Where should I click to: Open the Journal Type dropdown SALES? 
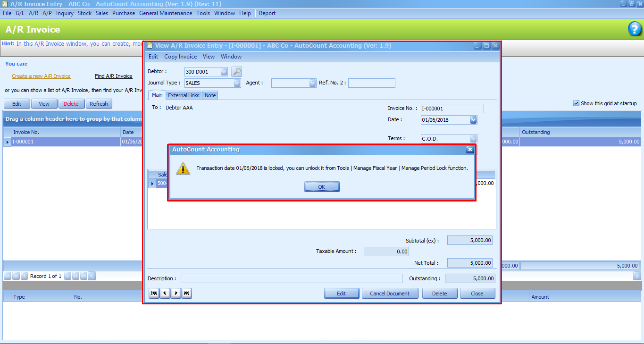point(237,83)
